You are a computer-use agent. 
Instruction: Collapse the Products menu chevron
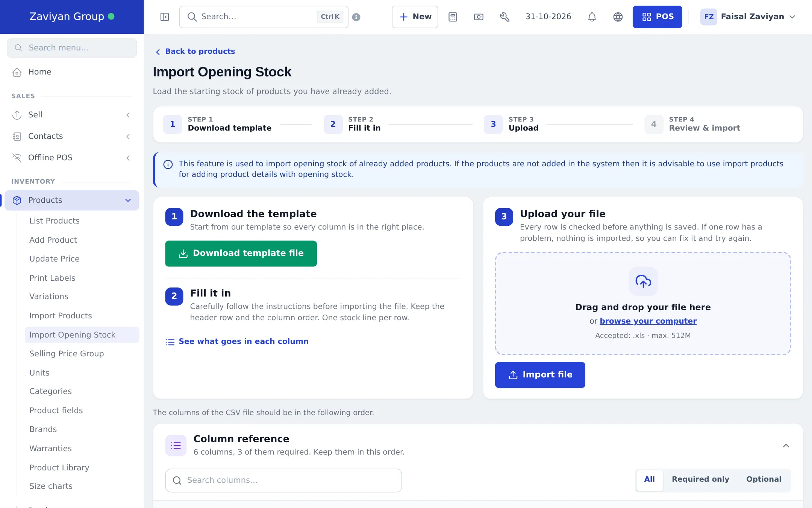128,200
